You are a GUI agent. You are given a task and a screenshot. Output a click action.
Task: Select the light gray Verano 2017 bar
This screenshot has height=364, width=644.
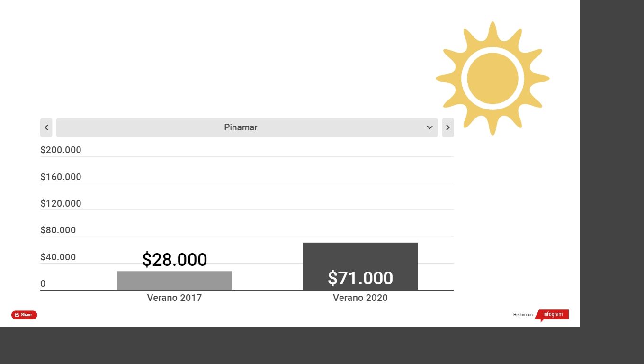pyautogui.click(x=174, y=281)
